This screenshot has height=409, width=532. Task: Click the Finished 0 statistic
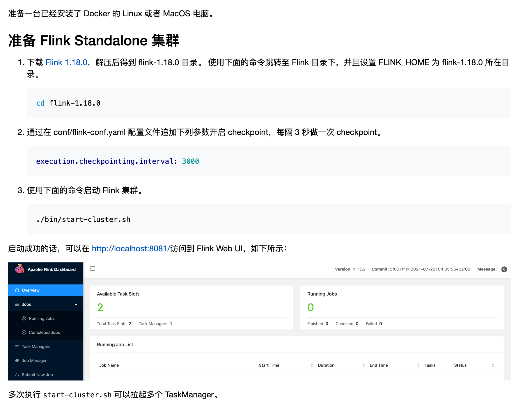click(318, 324)
